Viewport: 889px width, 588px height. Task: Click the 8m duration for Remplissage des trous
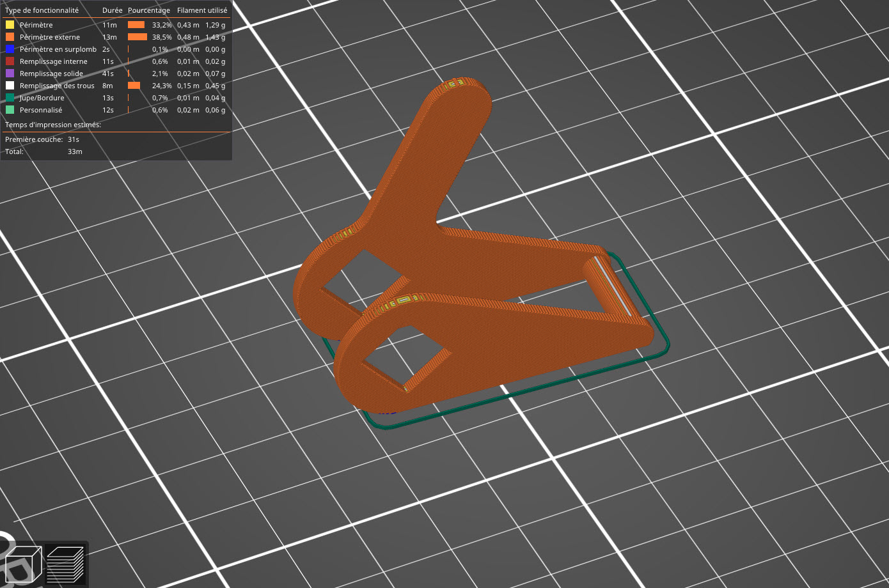pyautogui.click(x=107, y=86)
